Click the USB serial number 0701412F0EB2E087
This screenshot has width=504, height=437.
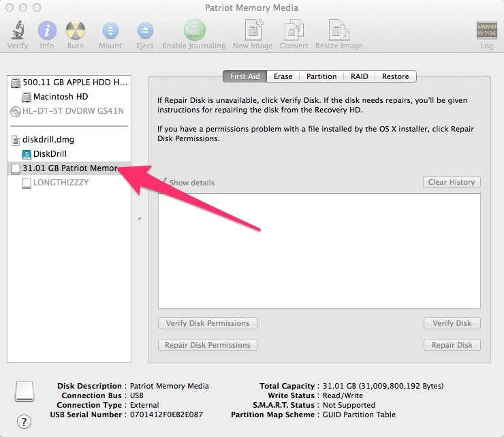(x=166, y=415)
